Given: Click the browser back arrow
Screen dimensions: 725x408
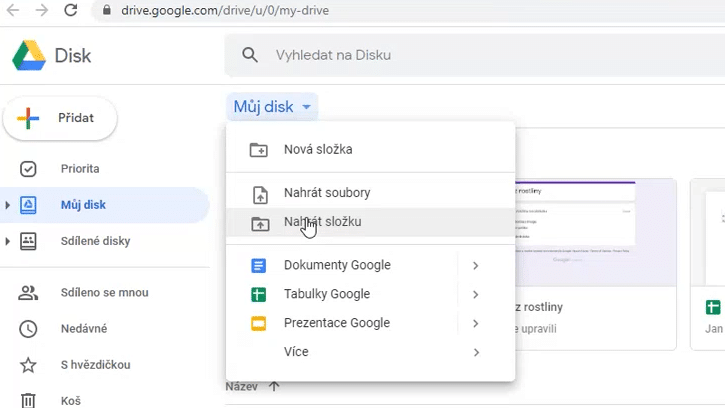Looking at the screenshot, I should tap(13, 10).
